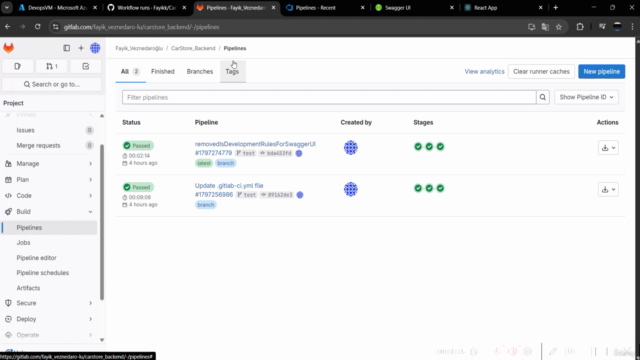Open the create new plus menu
Viewport: 640px width, 360px height.
coord(81,48)
